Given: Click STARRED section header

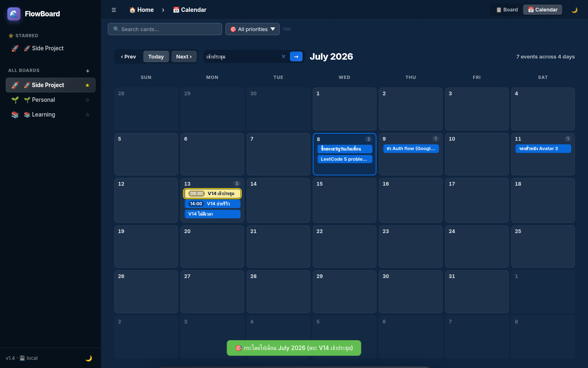Looking at the screenshot, I should pos(23,36).
